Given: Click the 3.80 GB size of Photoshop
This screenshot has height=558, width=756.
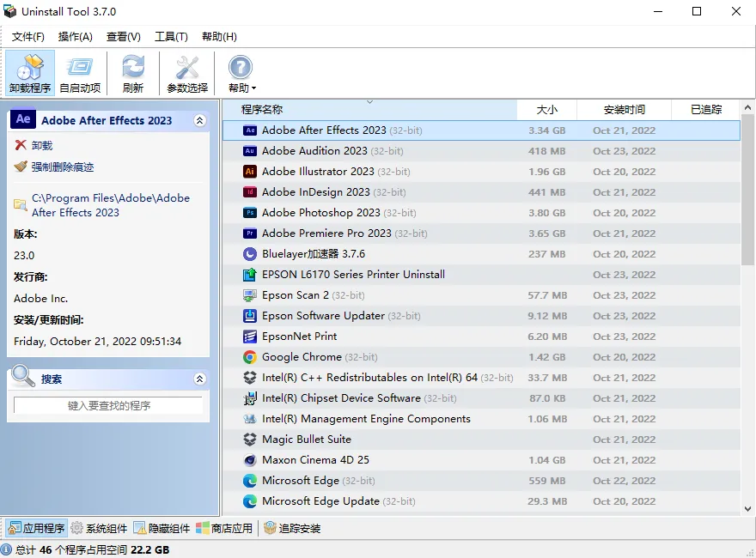Looking at the screenshot, I should (x=546, y=213).
